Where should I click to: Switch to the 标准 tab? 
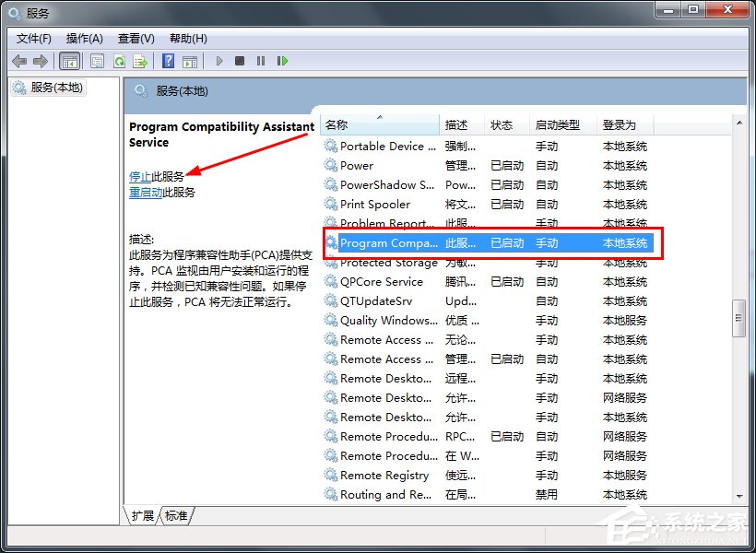(175, 516)
